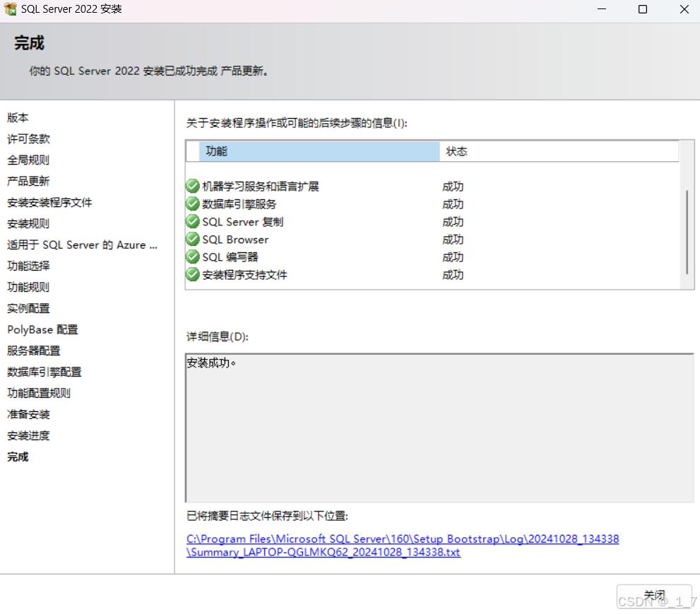Click the green icon next to SQL 编写器
The width and height of the screenshot is (700, 614).
coord(192,256)
